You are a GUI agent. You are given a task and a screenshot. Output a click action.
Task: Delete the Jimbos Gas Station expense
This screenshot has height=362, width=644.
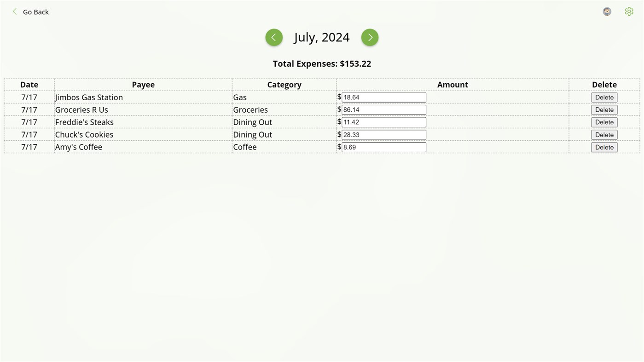[x=604, y=97]
